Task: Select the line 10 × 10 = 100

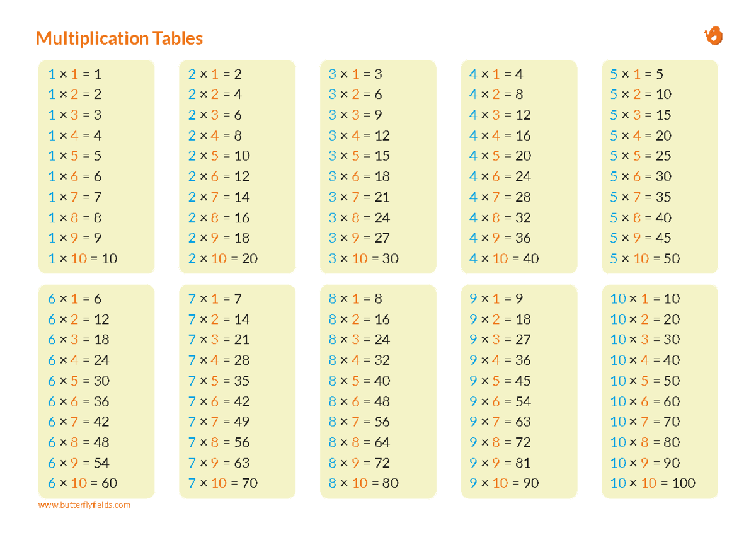Action: pos(652,483)
